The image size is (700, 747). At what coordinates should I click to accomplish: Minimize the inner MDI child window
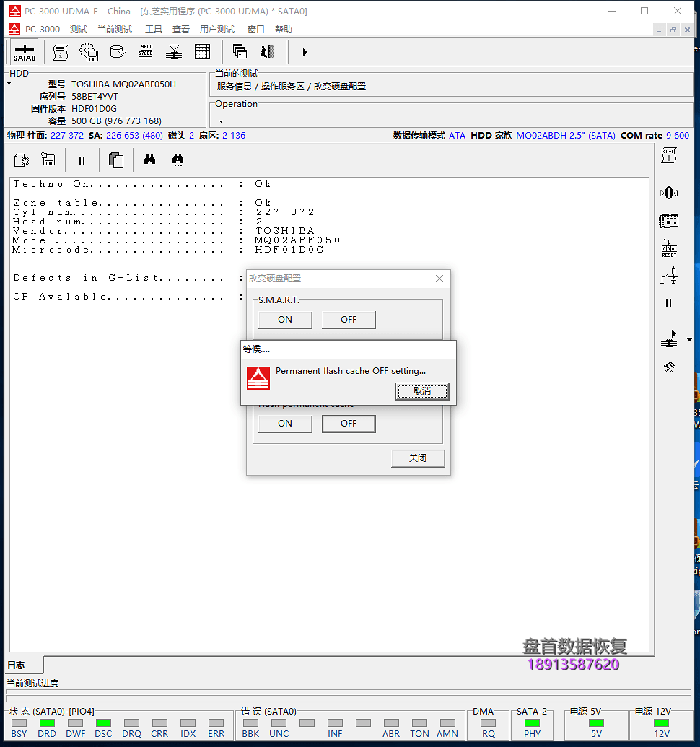(x=659, y=30)
